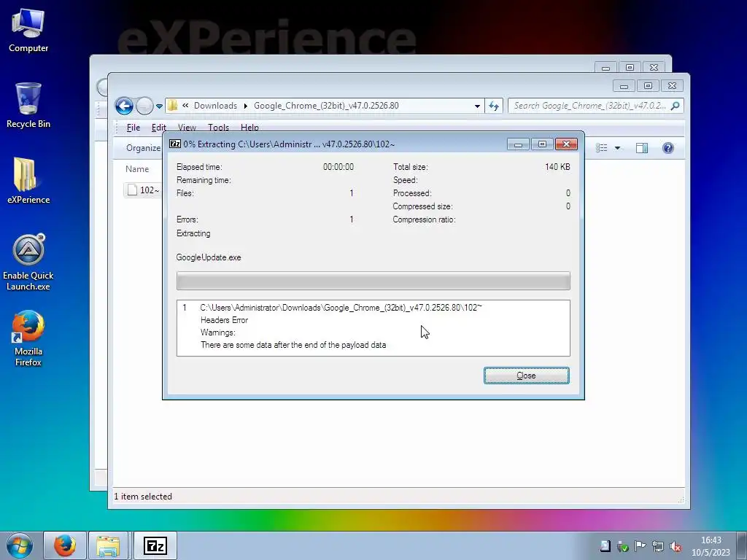The height and width of the screenshot is (560, 747).
Task: Switch to 7-Zip taskbar button
Action: click(x=155, y=545)
